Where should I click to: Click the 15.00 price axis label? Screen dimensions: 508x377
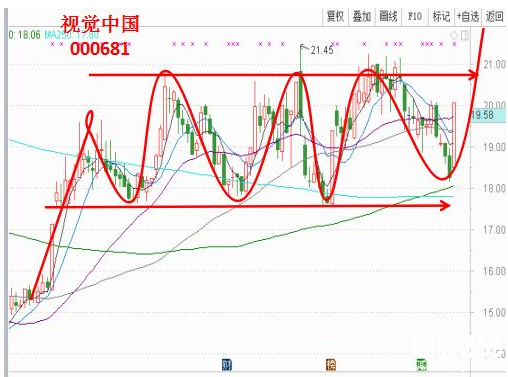point(494,313)
